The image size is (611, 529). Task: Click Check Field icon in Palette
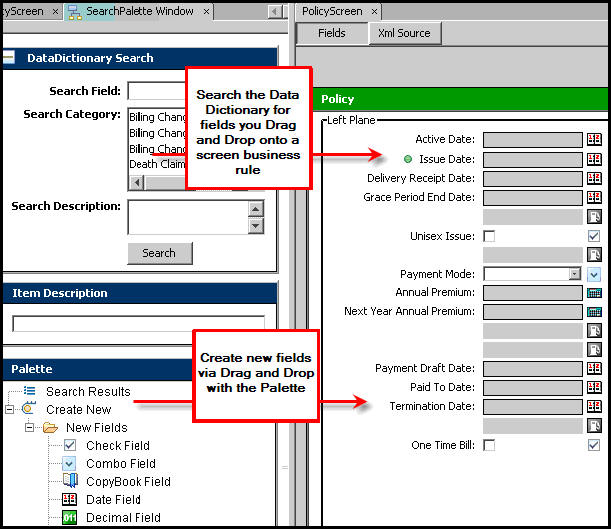[x=70, y=445]
